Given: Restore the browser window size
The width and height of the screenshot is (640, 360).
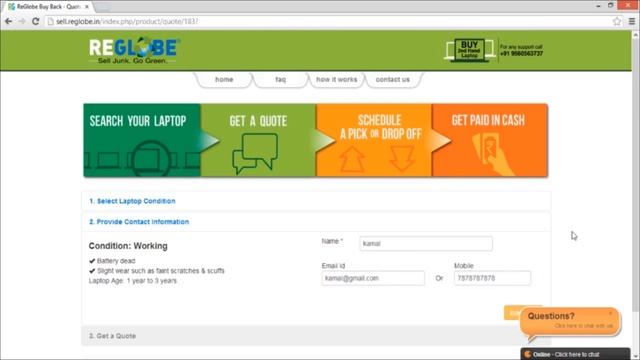Looking at the screenshot, I should pyautogui.click(x=611, y=5).
